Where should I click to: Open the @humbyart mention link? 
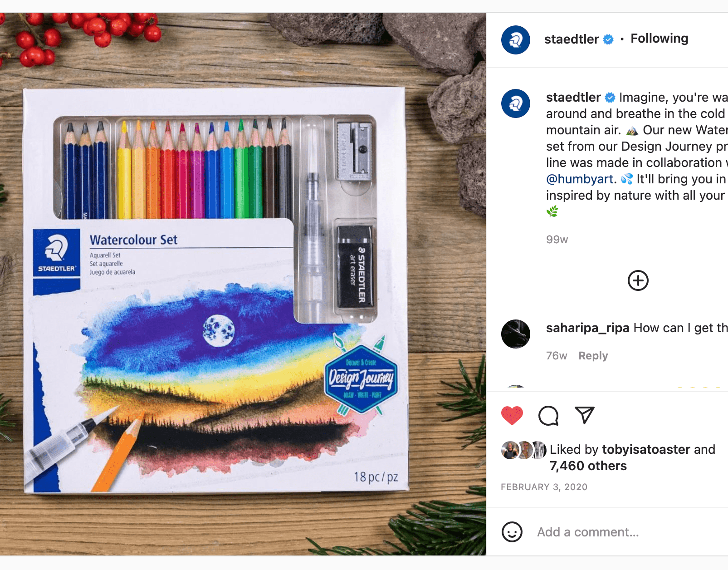580,179
